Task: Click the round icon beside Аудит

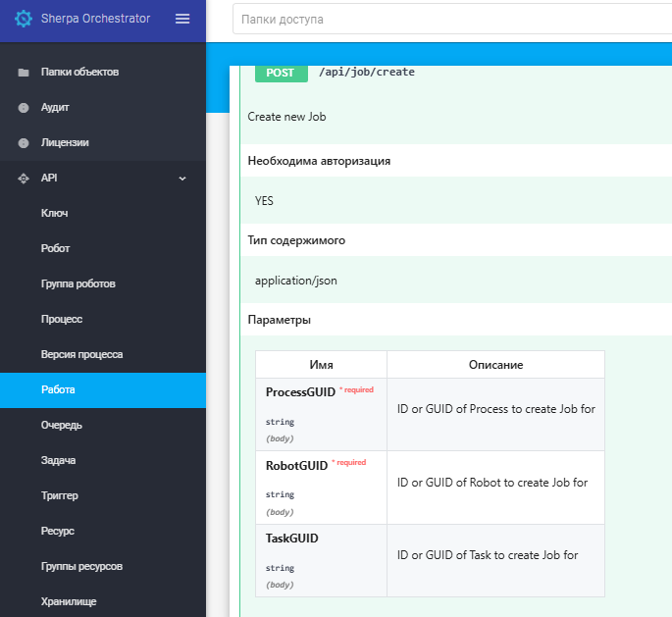Action: pyautogui.click(x=24, y=108)
